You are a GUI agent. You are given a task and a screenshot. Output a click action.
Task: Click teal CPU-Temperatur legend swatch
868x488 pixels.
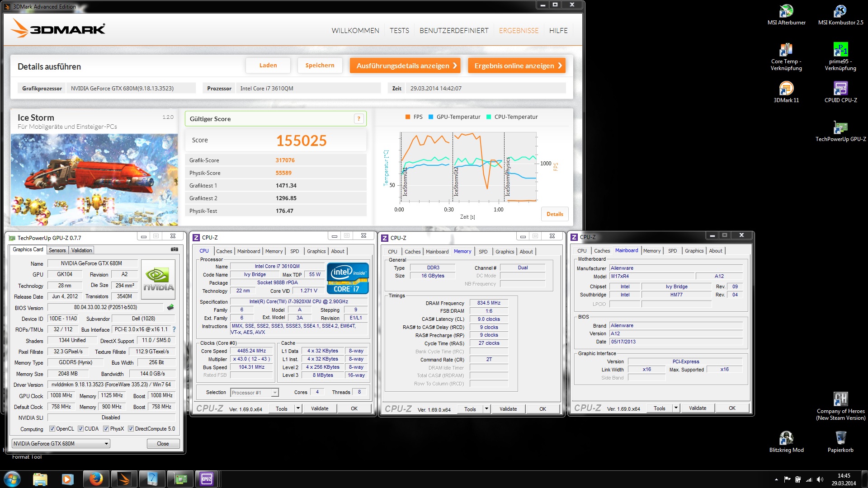(x=489, y=117)
